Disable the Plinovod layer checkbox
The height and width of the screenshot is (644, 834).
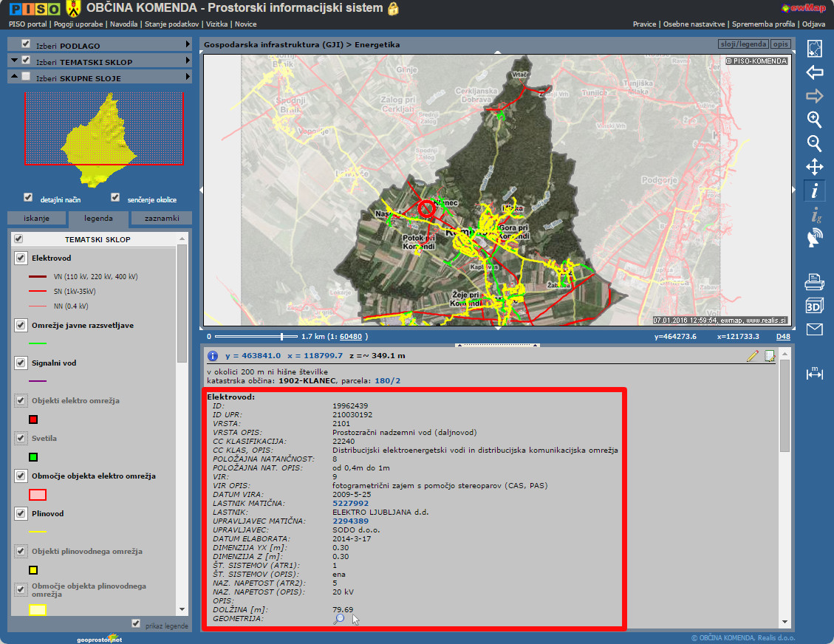[x=21, y=513]
